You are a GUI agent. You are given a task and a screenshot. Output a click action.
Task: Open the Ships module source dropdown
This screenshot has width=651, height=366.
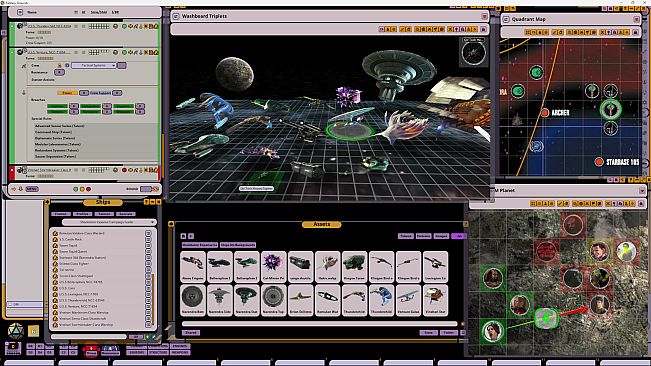pyautogui.click(x=109, y=222)
